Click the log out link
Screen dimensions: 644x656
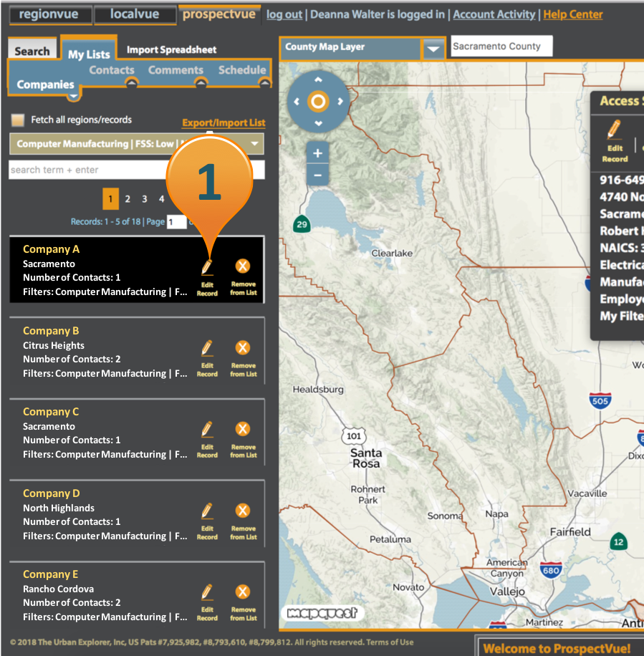(x=284, y=14)
